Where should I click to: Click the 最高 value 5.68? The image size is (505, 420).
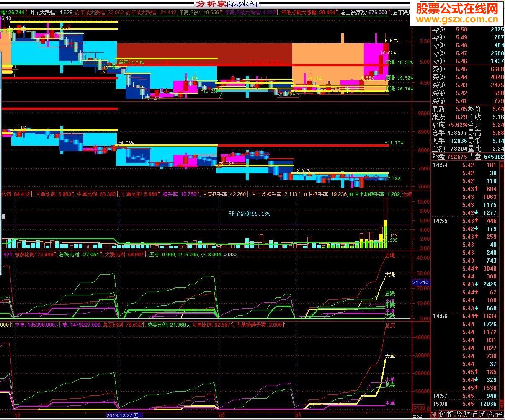click(x=498, y=133)
